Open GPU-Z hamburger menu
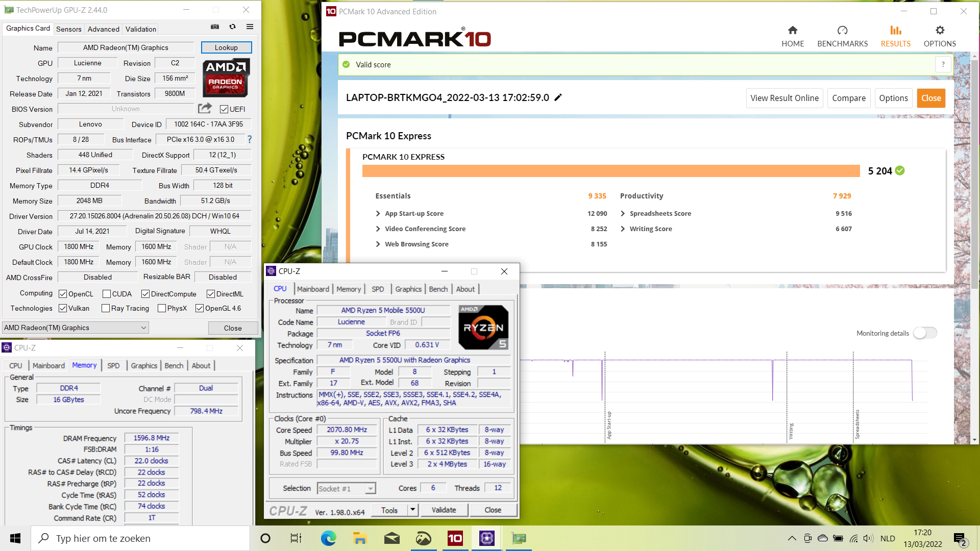The width and height of the screenshot is (980, 551). coord(250,27)
